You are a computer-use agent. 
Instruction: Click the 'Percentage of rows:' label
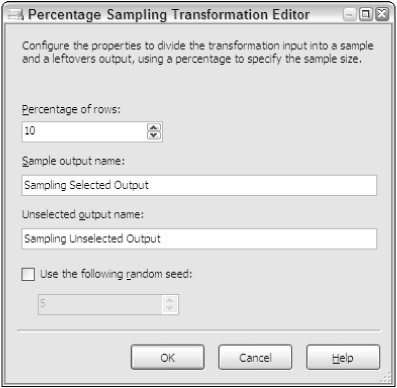tap(71, 109)
